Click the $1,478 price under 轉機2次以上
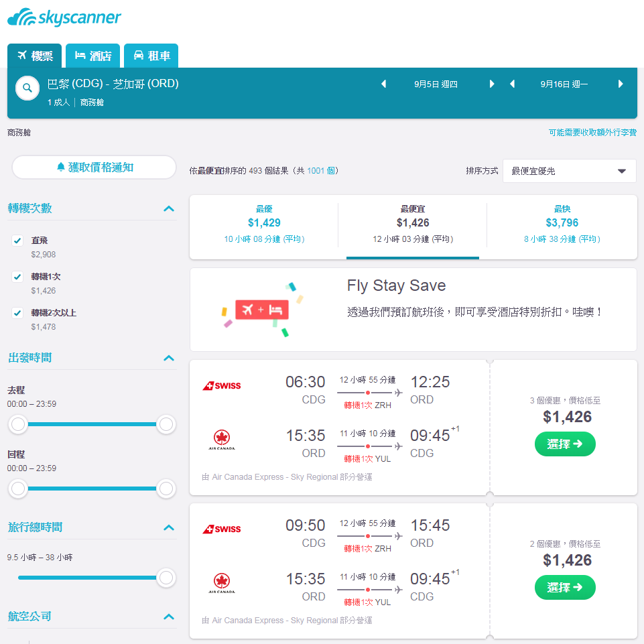This screenshot has width=644, height=644. pyautogui.click(x=44, y=326)
